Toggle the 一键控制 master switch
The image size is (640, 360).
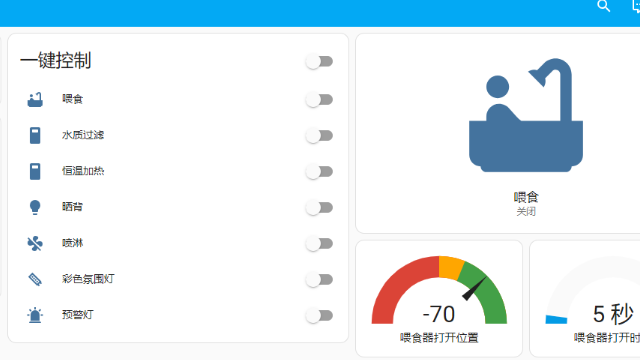[x=320, y=62]
